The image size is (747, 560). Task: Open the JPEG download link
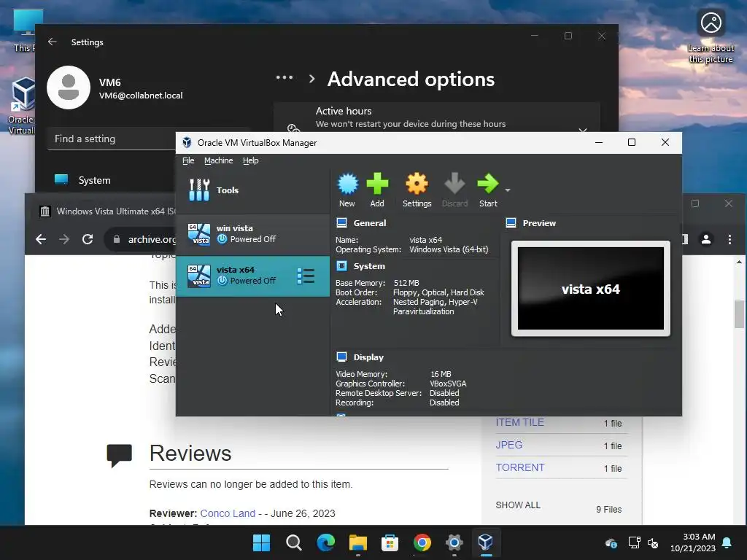click(x=508, y=445)
